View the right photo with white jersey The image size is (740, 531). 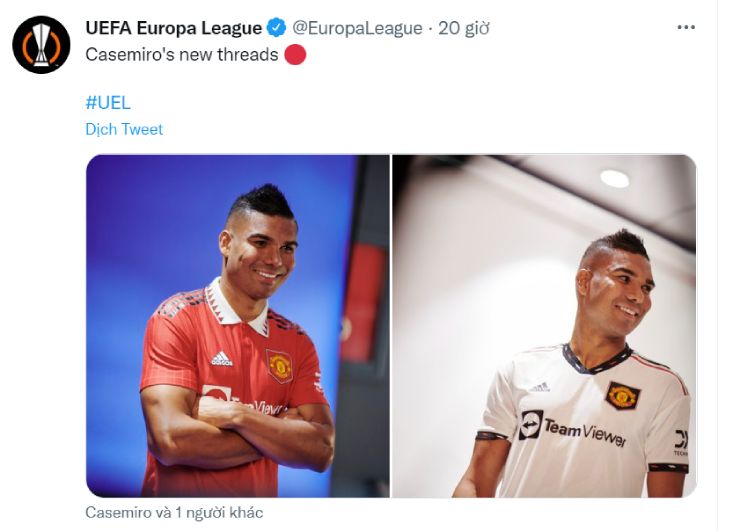544,326
